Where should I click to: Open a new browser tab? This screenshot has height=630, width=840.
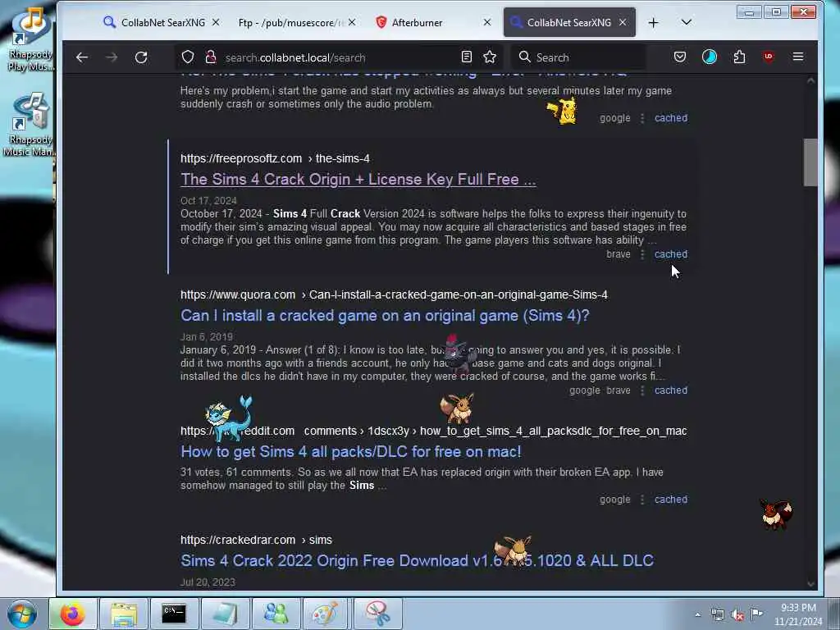pos(653,22)
